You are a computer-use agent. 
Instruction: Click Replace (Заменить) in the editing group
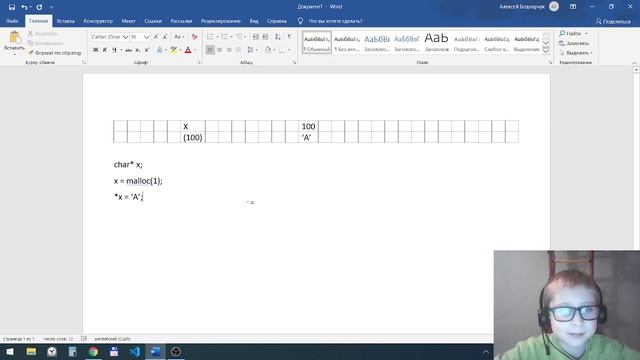(574, 43)
